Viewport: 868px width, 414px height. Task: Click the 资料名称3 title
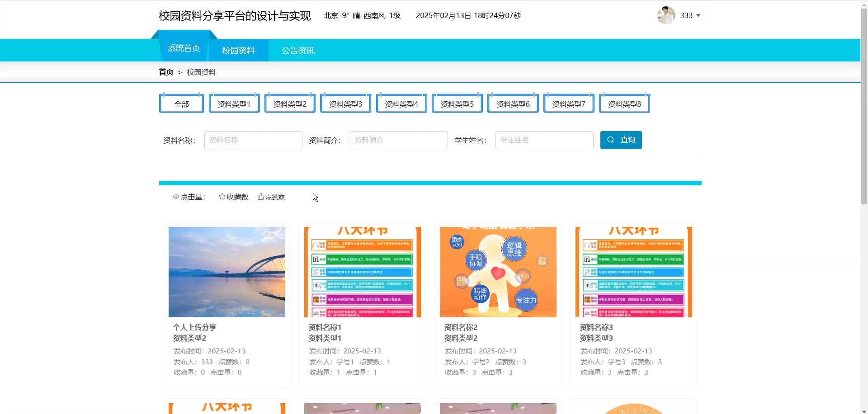pyautogui.click(x=596, y=327)
